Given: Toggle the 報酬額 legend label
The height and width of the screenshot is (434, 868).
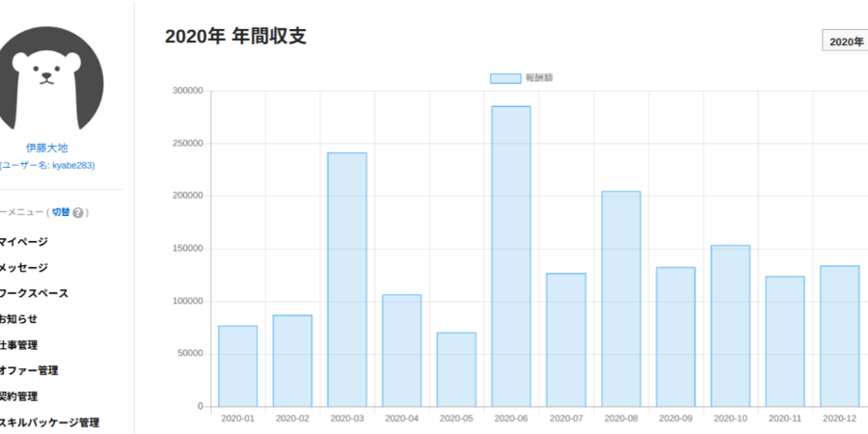Looking at the screenshot, I should 539,78.
